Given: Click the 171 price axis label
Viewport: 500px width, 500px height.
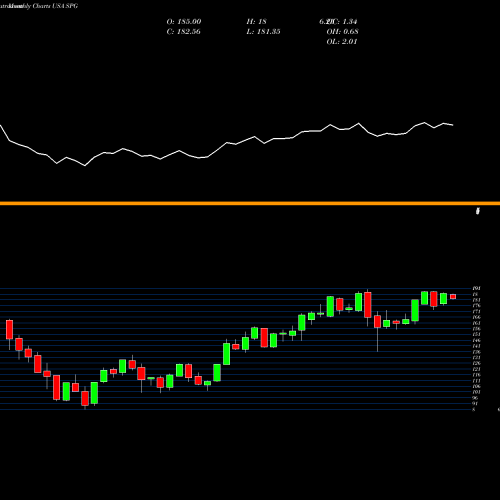Looking at the screenshot, I should pos(476,311).
